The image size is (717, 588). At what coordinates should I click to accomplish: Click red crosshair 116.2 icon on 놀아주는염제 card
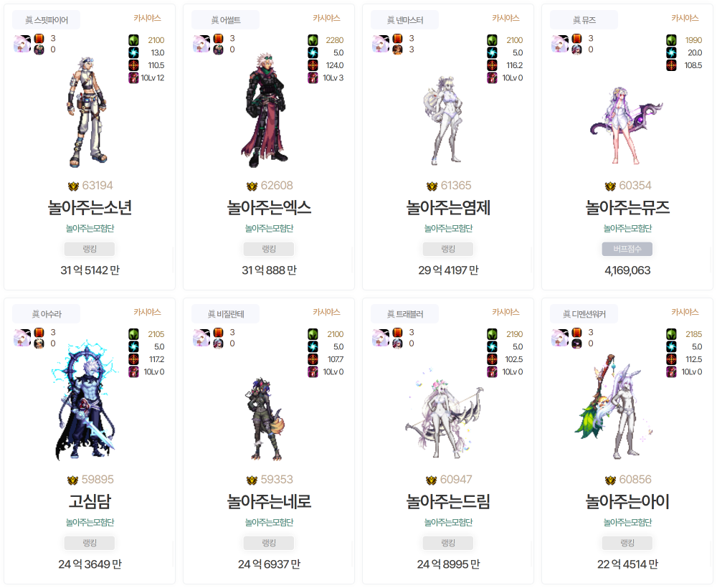492,65
